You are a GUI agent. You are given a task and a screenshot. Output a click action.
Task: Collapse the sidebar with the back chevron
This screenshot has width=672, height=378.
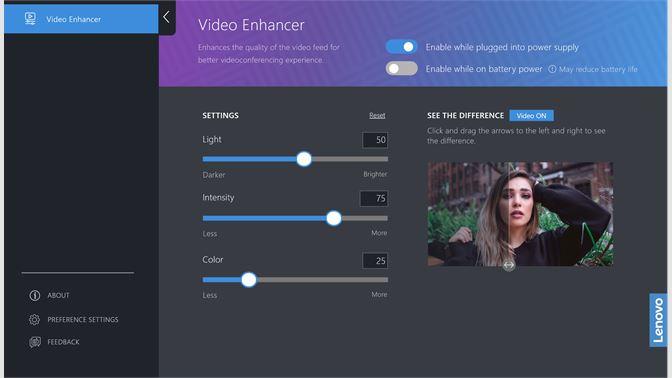pyautogui.click(x=167, y=17)
